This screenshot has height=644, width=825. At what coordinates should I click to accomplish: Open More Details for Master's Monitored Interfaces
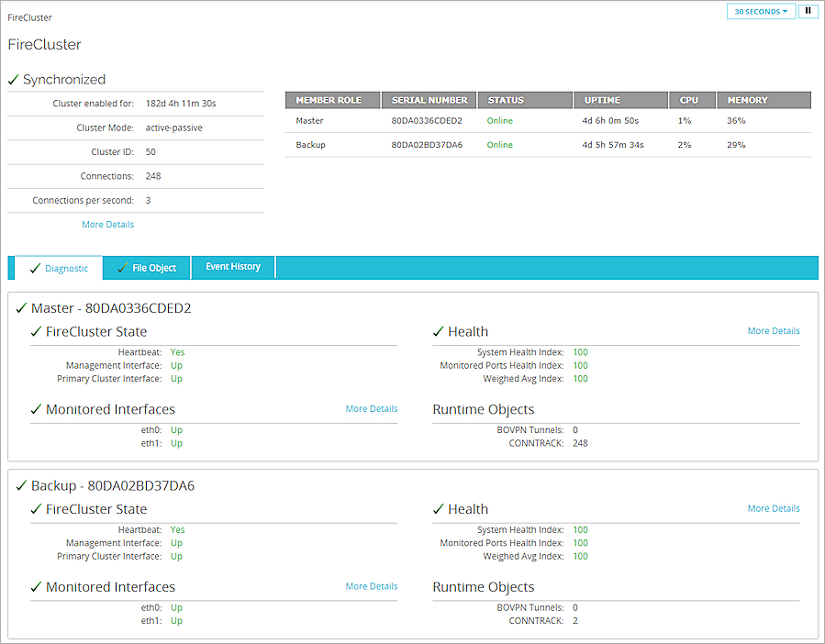(x=371, y=408)
